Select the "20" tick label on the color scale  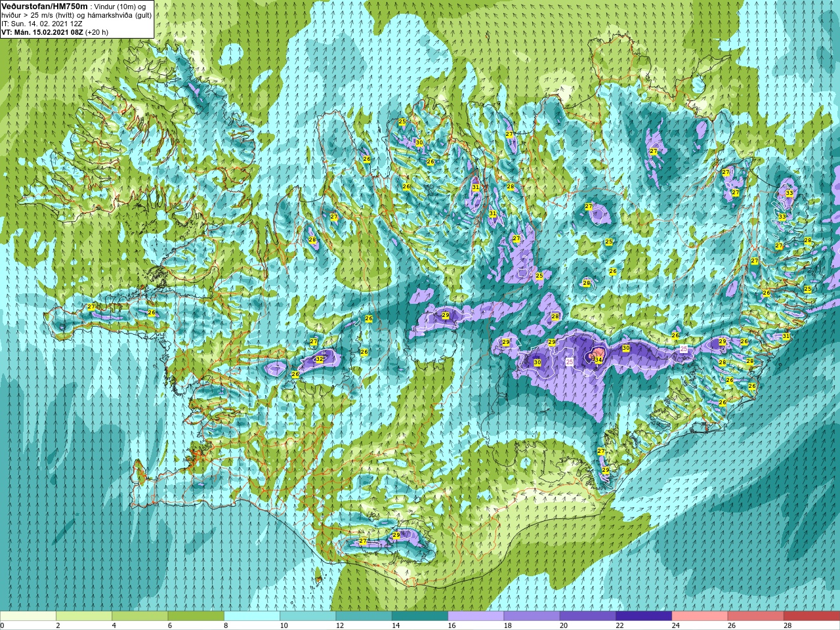tap(564, 625)
